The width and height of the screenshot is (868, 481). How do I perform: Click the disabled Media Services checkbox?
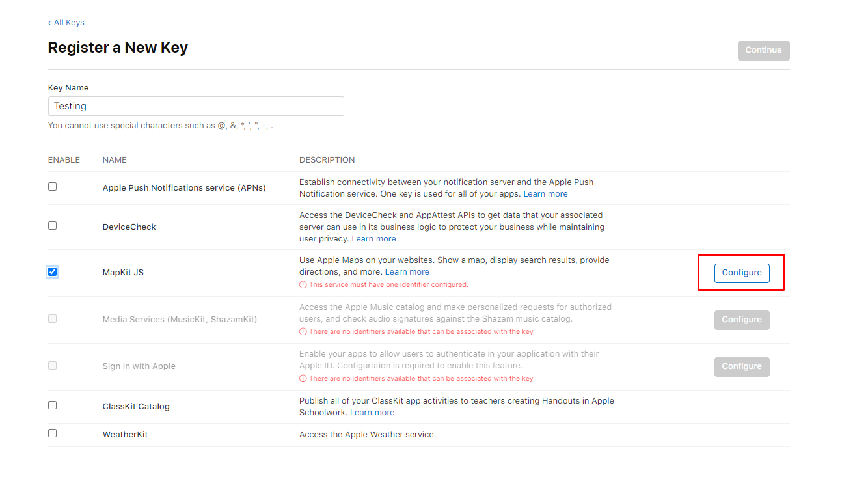tap(53, 318)
